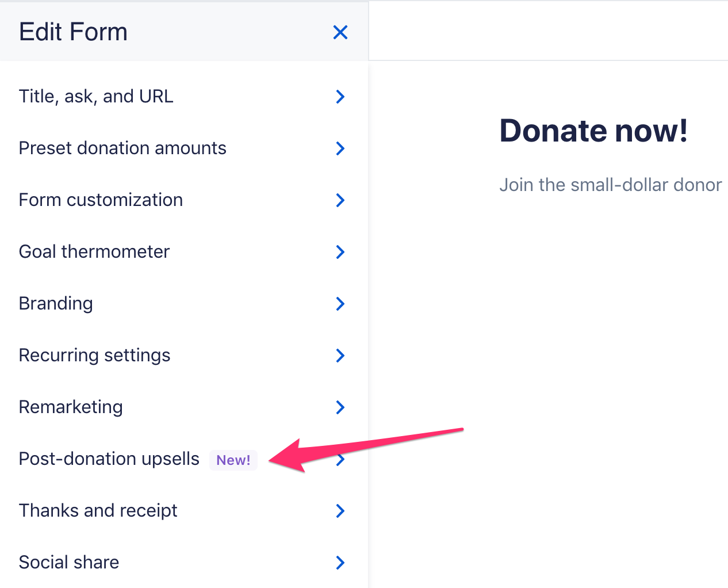
Task: Close the Edit Form panel
Action: click(x=340, y=32)
